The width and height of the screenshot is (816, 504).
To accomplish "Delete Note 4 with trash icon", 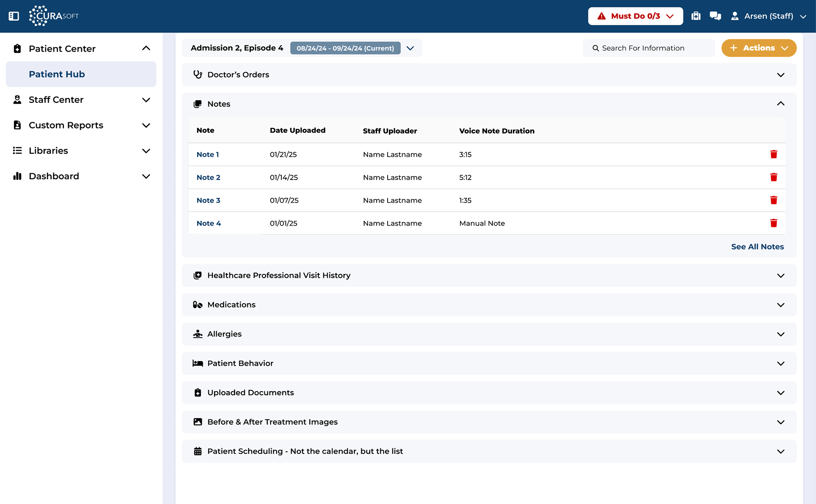I will [x=773, y=223].
